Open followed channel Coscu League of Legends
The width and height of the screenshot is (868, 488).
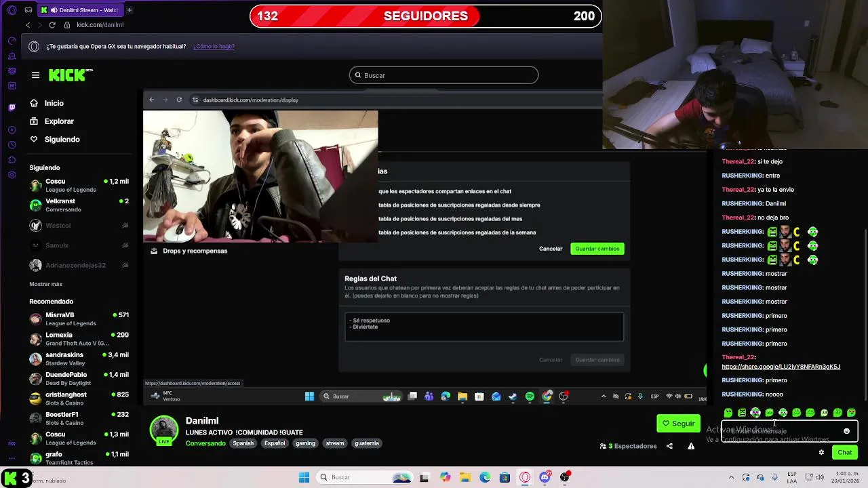click(x=79, y=185)
